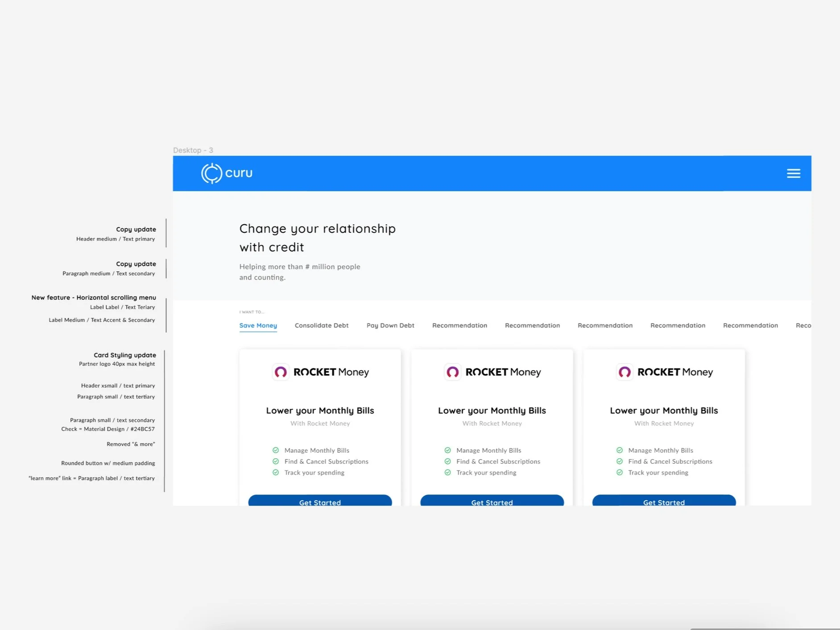Click the 'Desktop - 3' frame label
840x630 pixels.
point(193,150)
